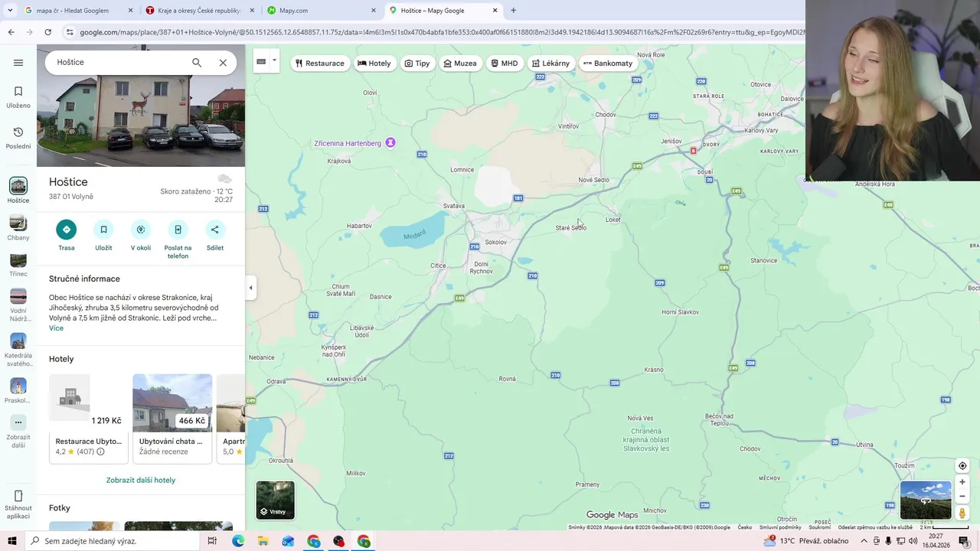Open the Street View preview thumbnail
This screenshot has width=980, height=551.
(x=926, y=500)
